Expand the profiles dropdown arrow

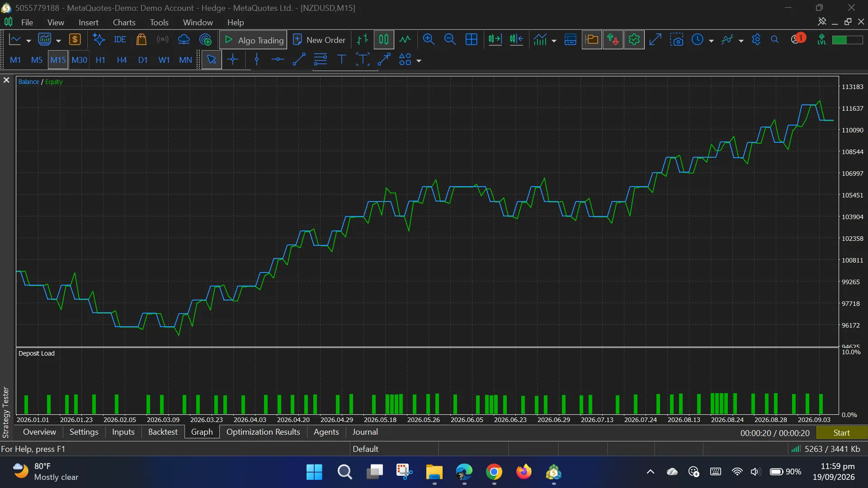point(58,41)
